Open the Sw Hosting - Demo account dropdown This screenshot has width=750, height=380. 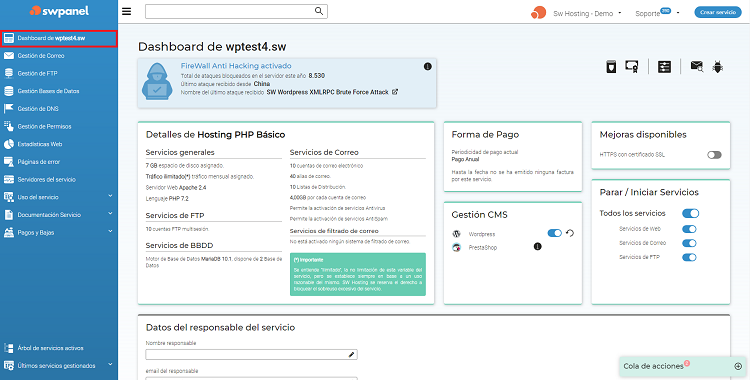click(x=587, y=13)
